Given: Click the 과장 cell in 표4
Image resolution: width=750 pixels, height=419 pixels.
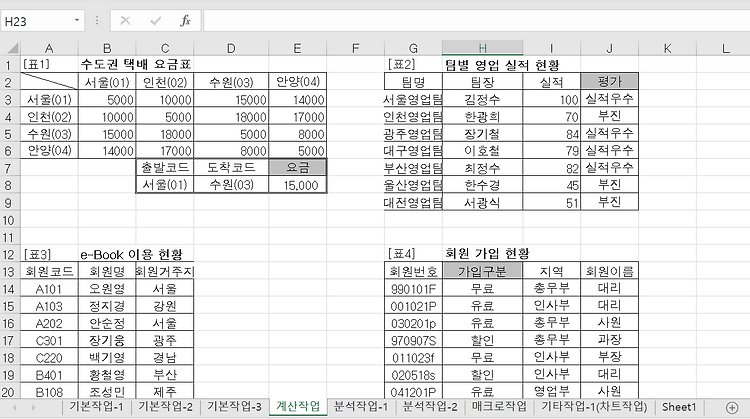Looking at the screenshot, I should point(609,340).
